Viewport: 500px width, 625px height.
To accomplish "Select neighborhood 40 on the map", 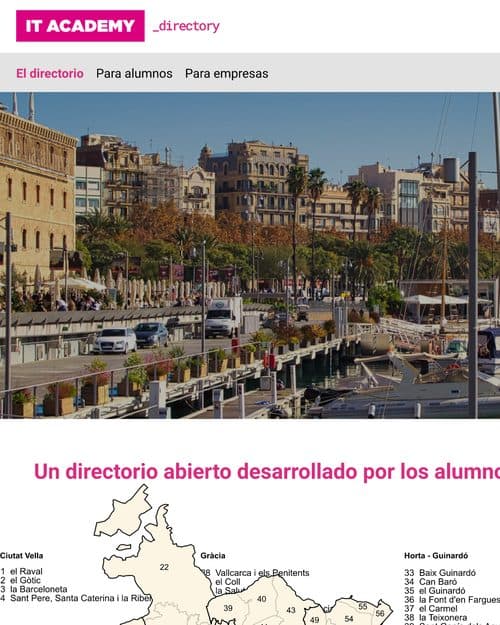I will click(262, 599).
